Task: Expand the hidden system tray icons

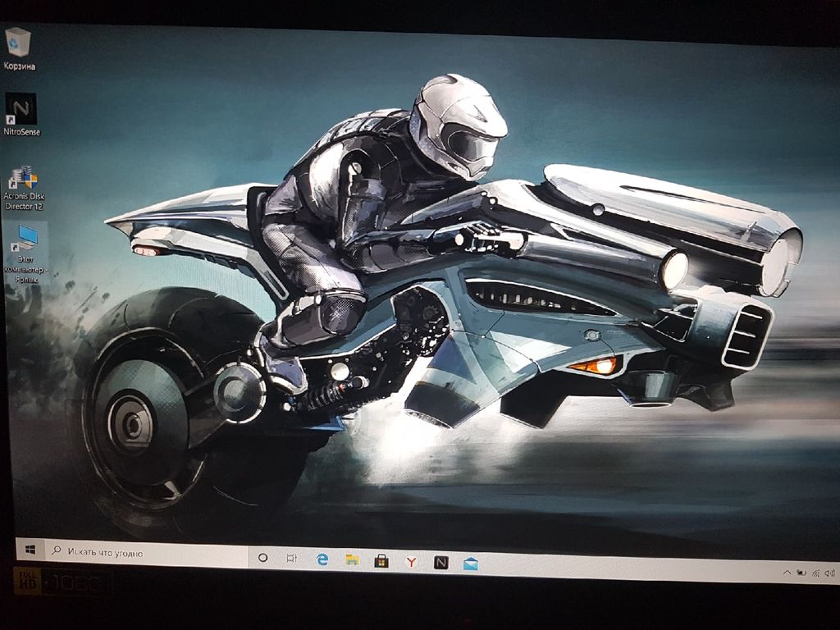Action: point(787,572)
